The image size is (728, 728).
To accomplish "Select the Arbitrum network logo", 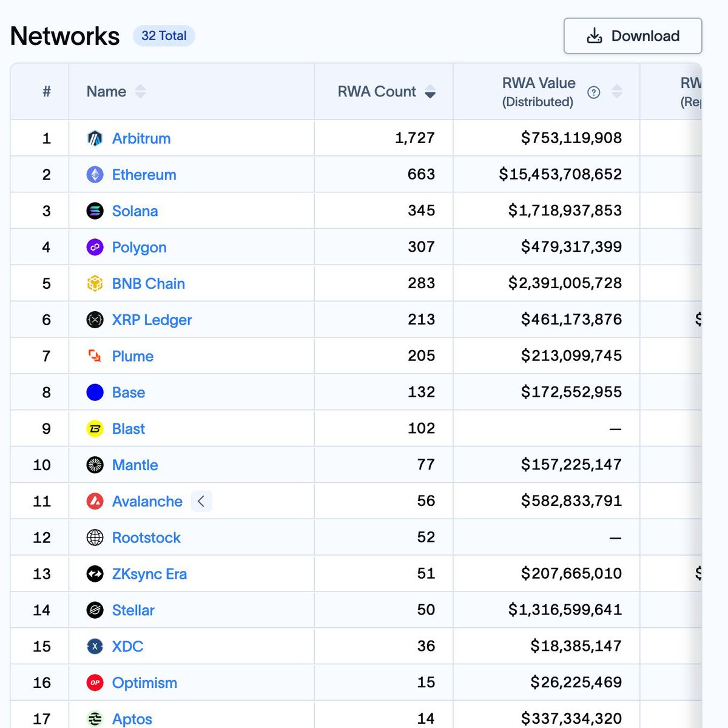I will [x=95, y=138].
